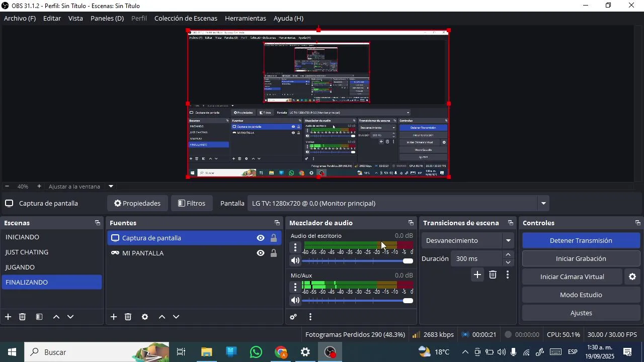Viewport: 644px width, 362px height.
Task: Open File Explorer from the taskbar
Action: (207, 352)
